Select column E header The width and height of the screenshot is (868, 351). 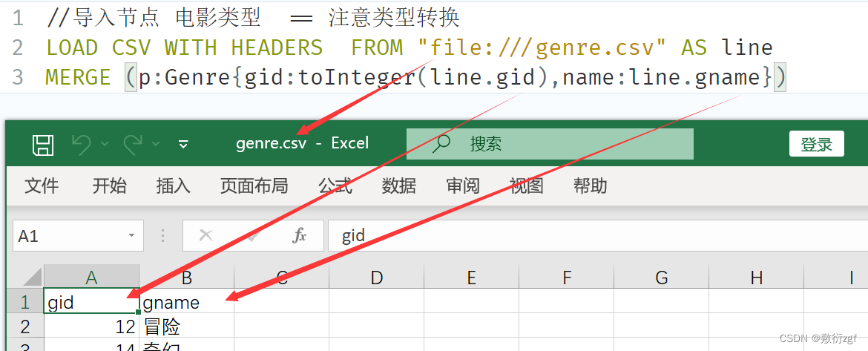472,277
